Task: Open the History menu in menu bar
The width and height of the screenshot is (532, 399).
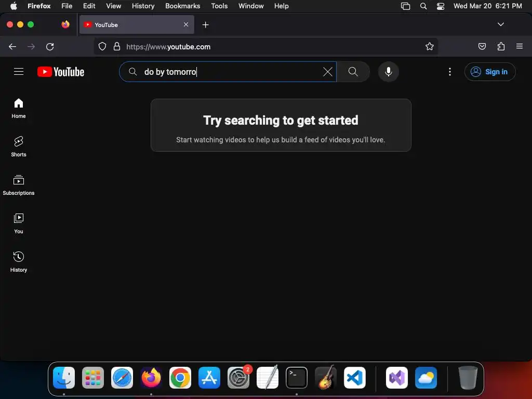Action: pyautogui.click(x=143, y=6)
